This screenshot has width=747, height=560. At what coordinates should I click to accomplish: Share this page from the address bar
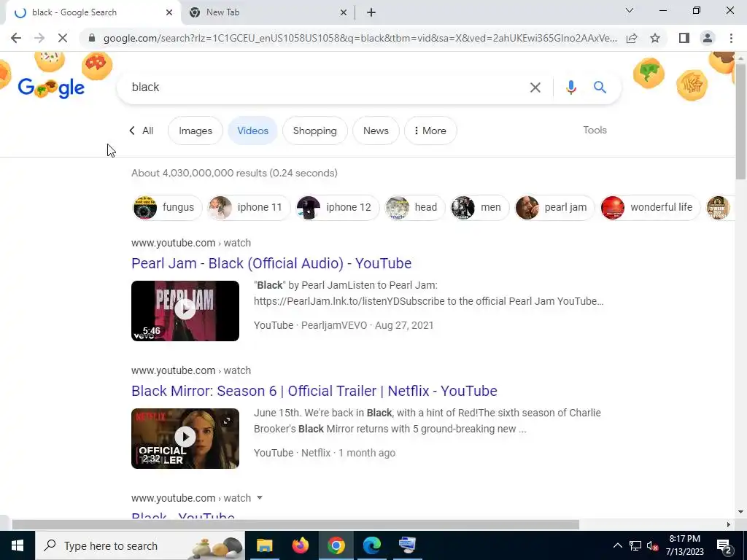pyautogui.click(x=632, y=38)
